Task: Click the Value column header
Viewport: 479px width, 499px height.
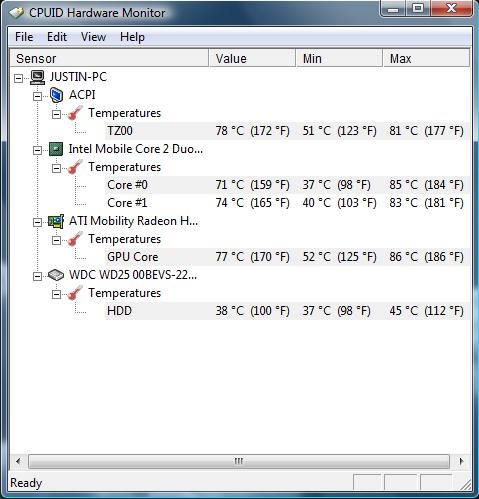Action: [252, 58]
